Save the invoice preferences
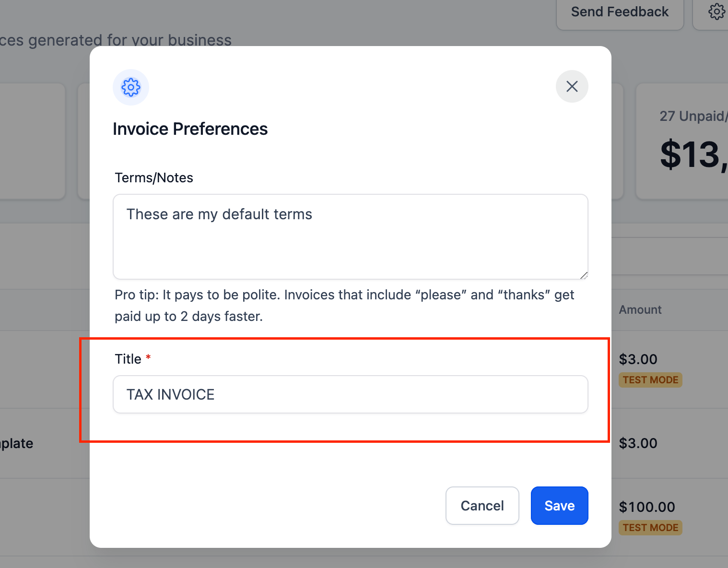The height and width of the screenshot is (568, 728). tap(559, 506)
